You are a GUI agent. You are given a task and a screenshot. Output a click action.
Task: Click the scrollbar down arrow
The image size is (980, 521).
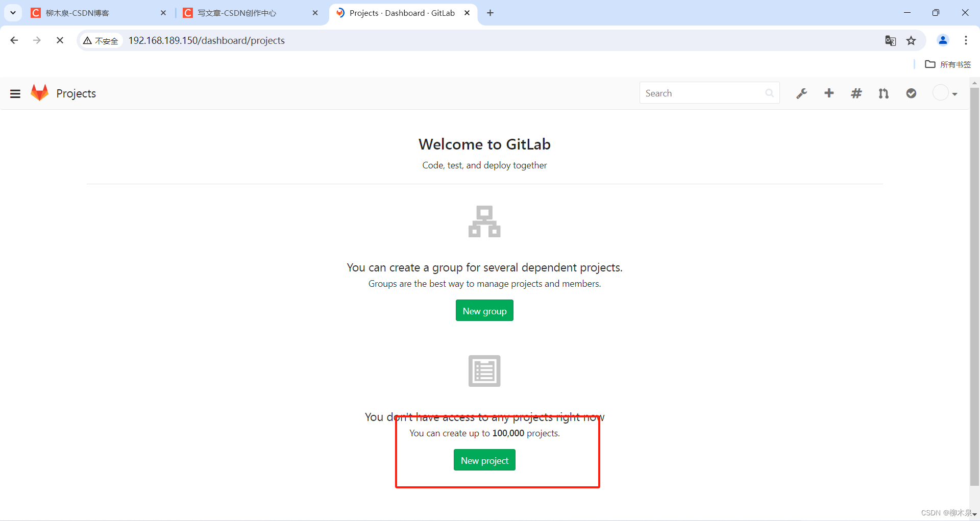[974, 515]
